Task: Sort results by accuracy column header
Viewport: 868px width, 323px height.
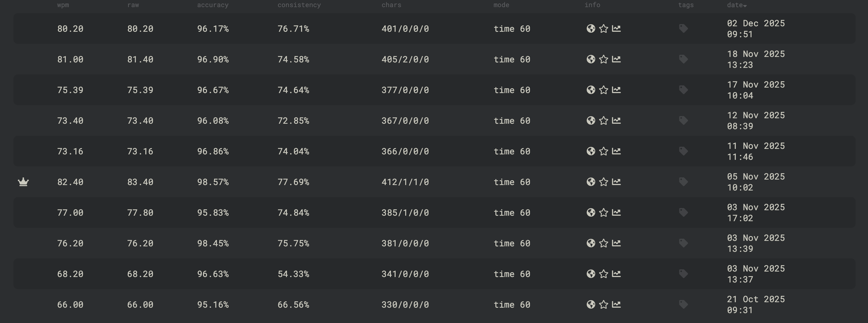Action: click(213, 5)
